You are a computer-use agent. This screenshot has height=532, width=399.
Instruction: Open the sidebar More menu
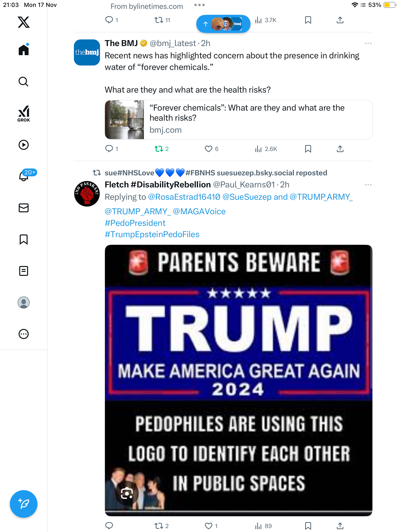coord(24,334)
